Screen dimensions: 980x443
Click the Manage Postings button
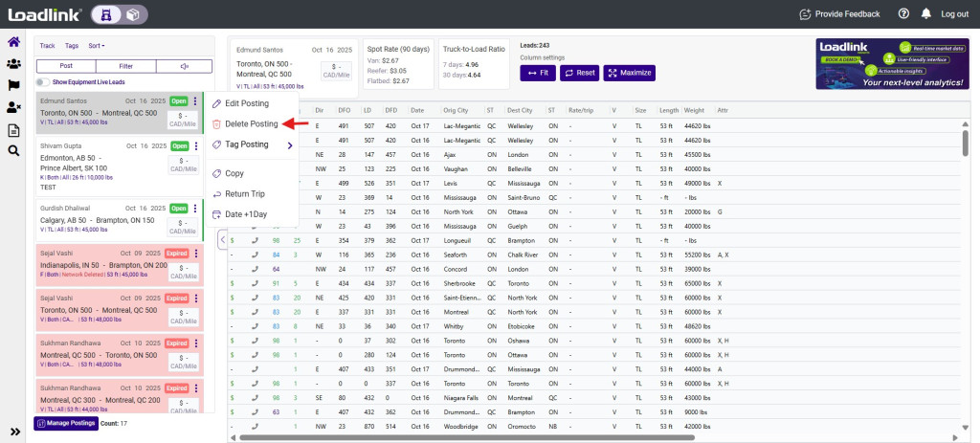click(x=65, y=423)
